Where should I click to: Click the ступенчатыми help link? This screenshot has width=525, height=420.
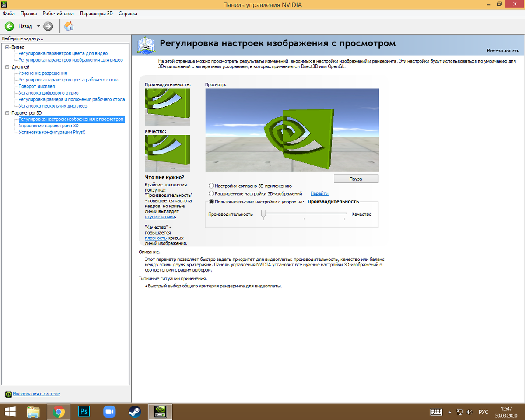click(160, 217)
